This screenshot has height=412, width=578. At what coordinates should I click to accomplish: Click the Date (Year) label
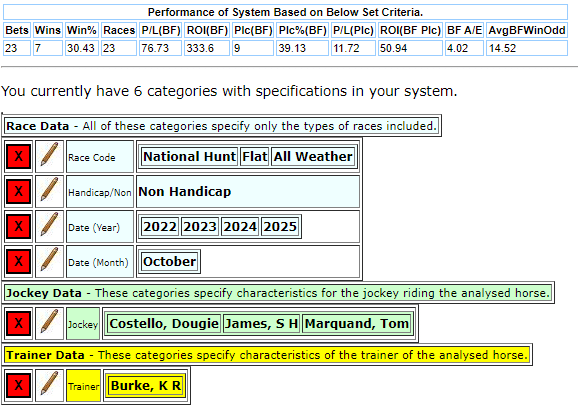click(x=100, y=227)
